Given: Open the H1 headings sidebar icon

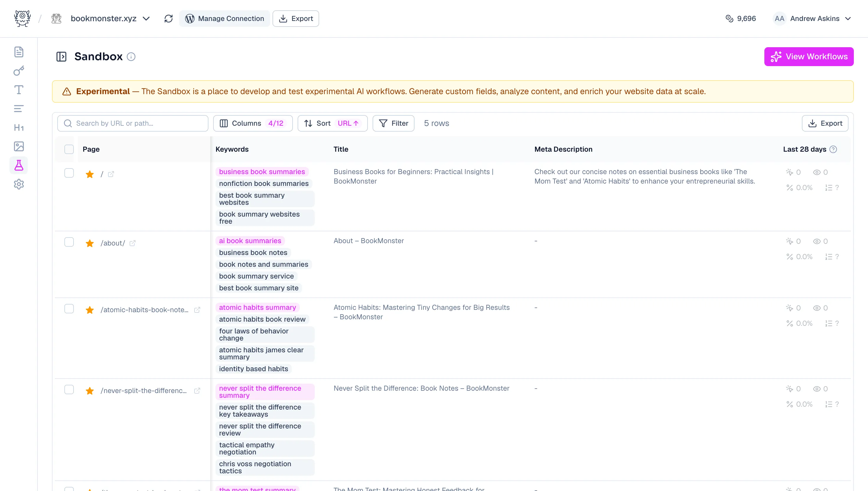Looking at the screenshot, I should pos(19,127).
